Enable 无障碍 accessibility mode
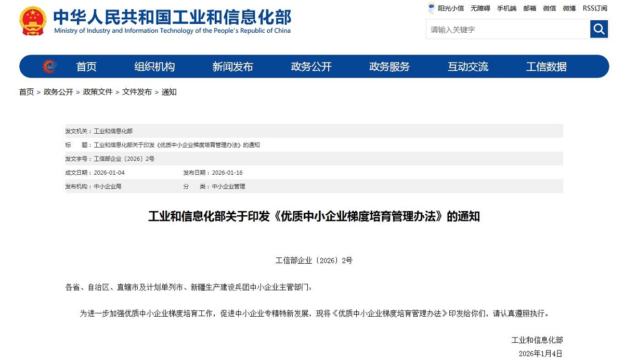Screen dimensions: 624x364 [x=479, y=8]
